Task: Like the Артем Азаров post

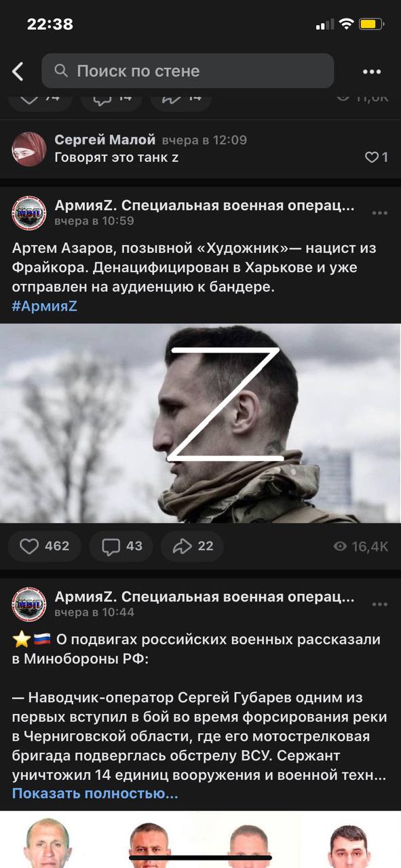Action: 45,546
